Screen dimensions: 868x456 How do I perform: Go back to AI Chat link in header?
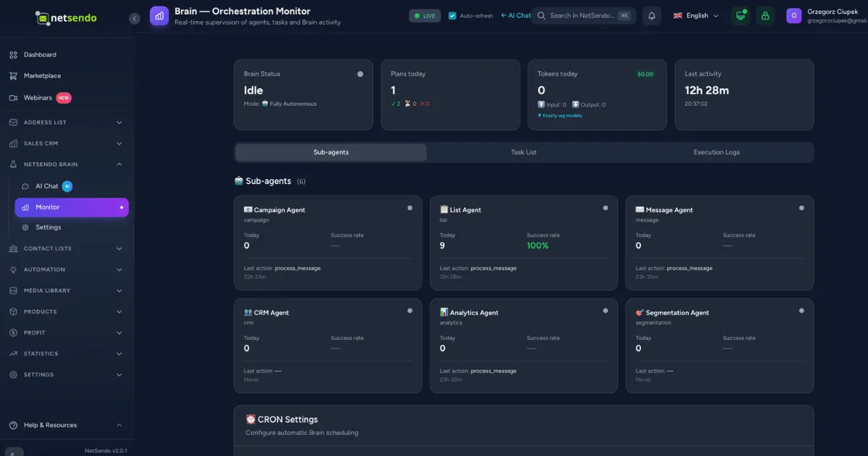[516, 16]
